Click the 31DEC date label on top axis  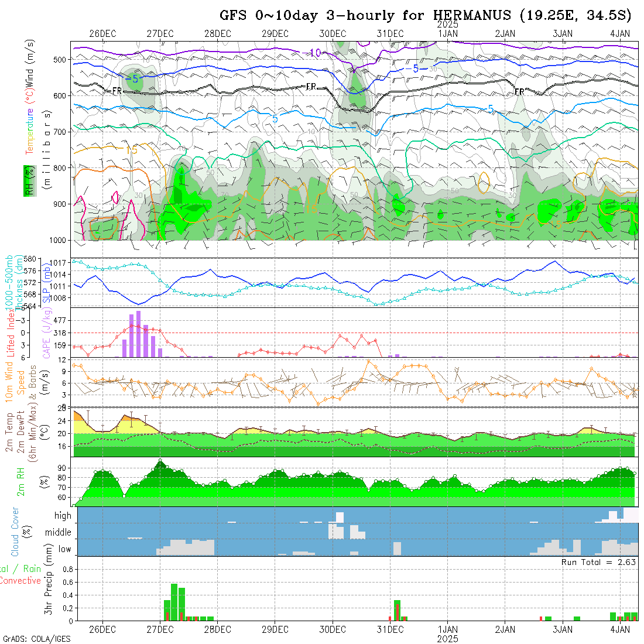pos(390,34)
